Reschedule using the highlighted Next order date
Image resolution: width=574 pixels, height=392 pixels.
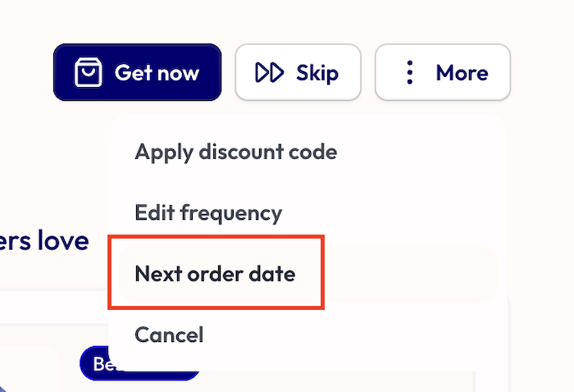215,273
